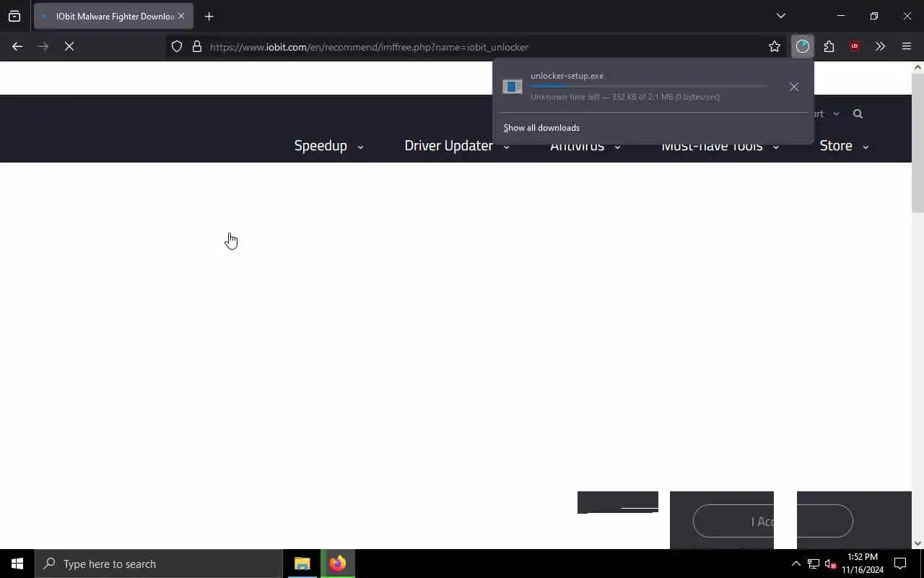
Task: Expand the Must-have Tools menu
Action: pyautogui.click(x=720, y=147)
